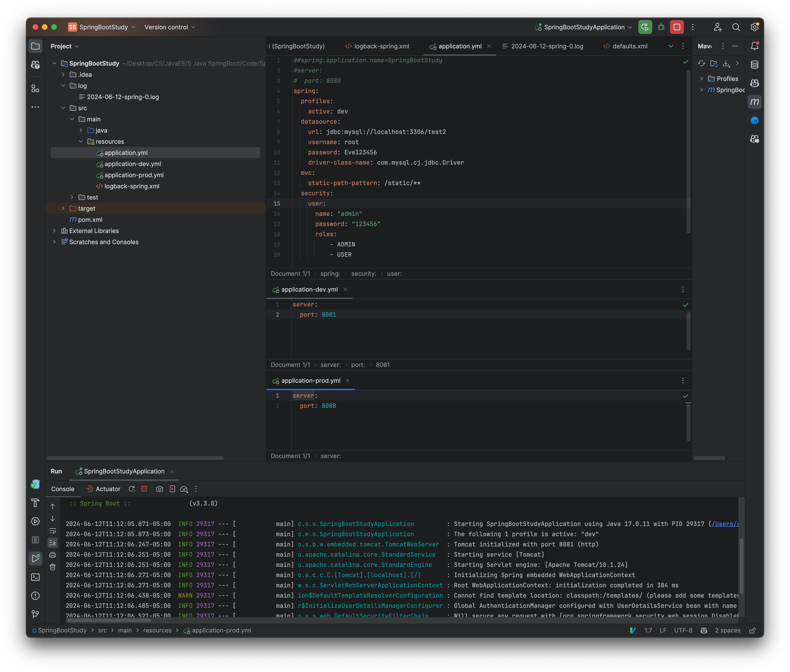790x672 pixels.
Task: Toggle soft-wrap in console output
Action: coord(53,531)
